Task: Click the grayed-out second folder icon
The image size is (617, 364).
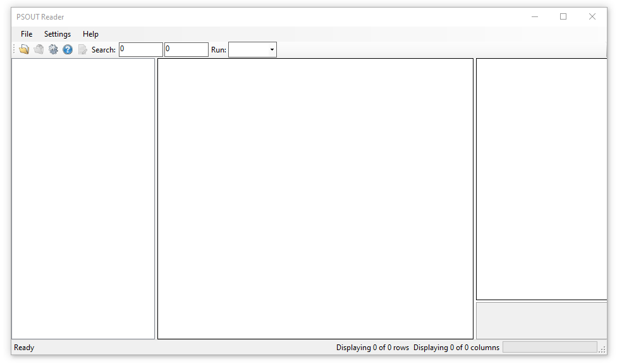Action: 39,49
